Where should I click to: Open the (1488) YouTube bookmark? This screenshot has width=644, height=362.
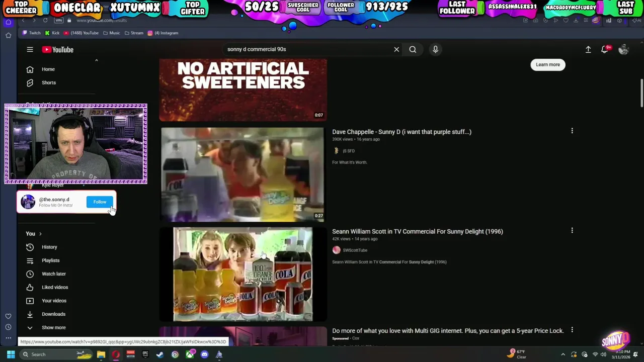coord(81,33)
